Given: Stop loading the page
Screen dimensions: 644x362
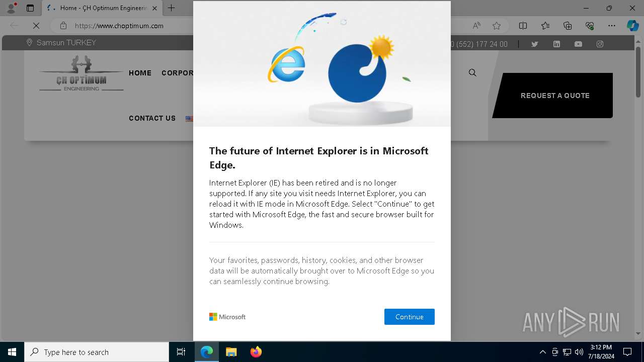Looking at the screenshot, I should click(x=36, y=26).
